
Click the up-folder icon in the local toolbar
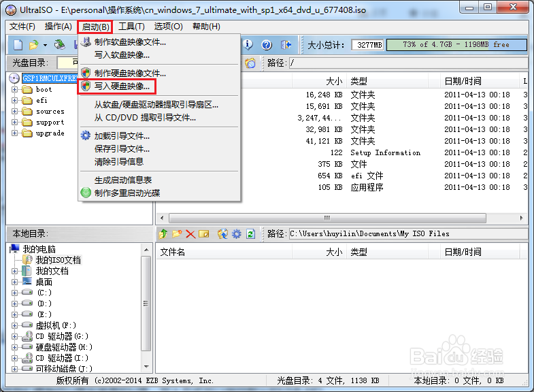[163, 233]
